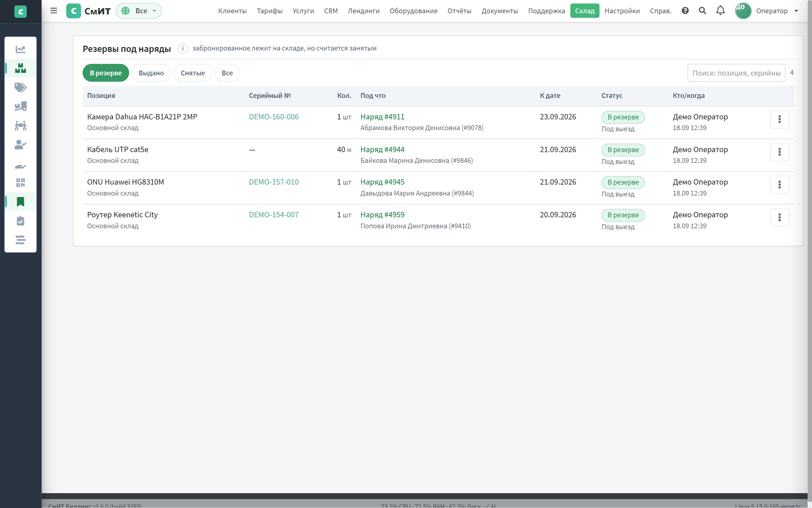Open the QR code icon in sidebar
This screenshot has width=812, height=508.
(x=21, y=183)
